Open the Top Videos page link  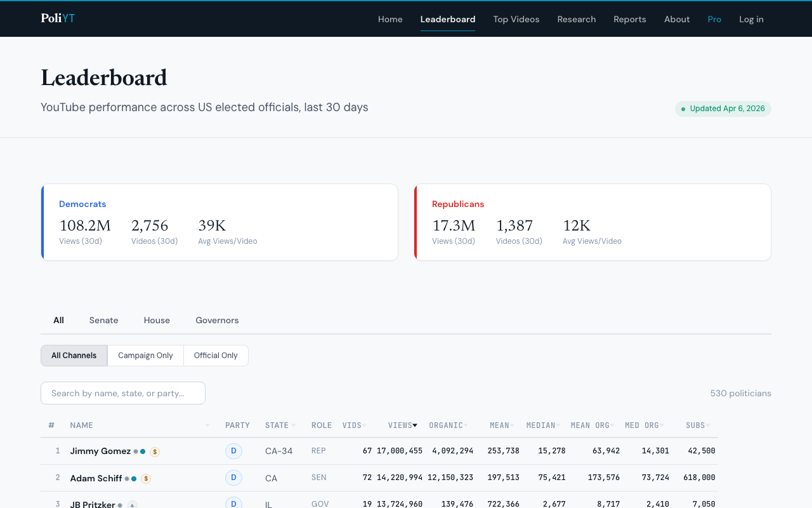click(x=516, y=19)
